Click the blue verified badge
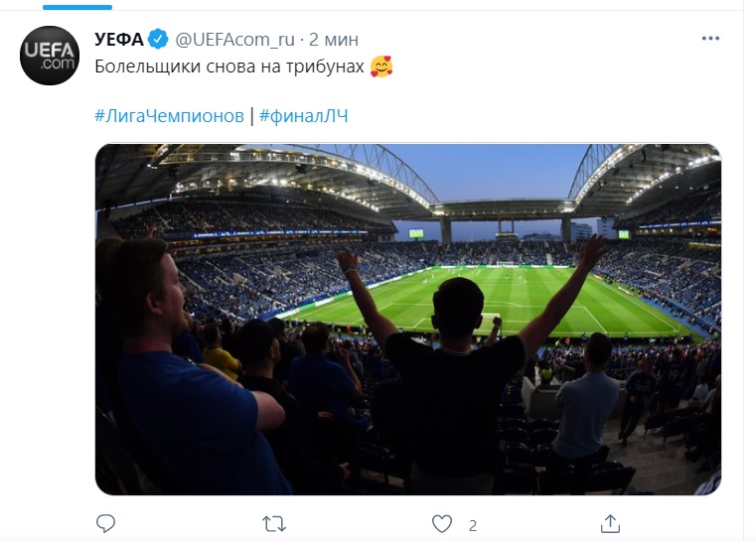 [158, 40]
